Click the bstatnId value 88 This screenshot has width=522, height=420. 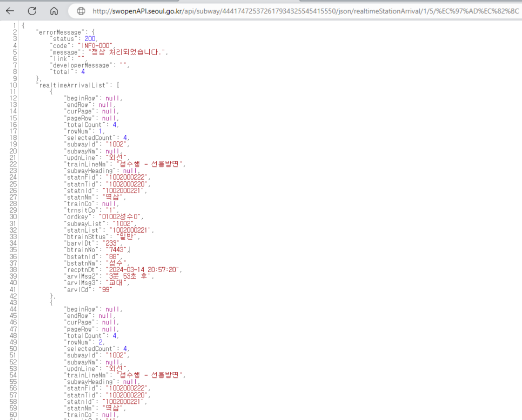coord(112,256)
